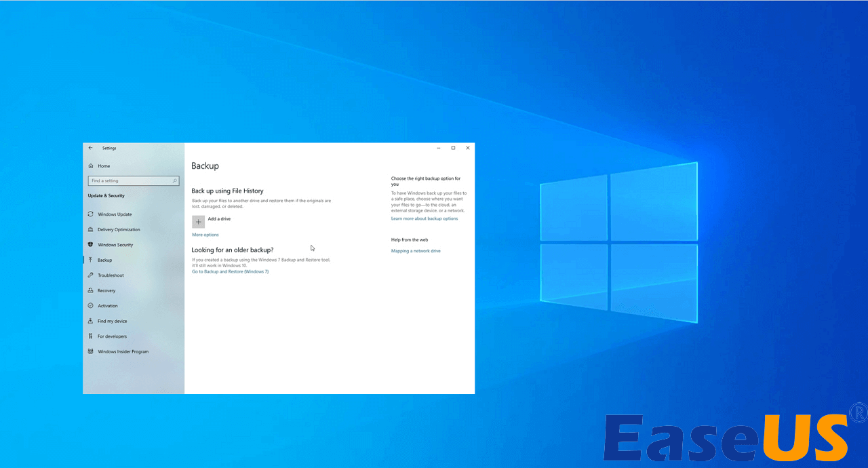Click the Windows Insider Program icon
The width and height of the screenshot is (868, 468).
click(x=90, y=351)
